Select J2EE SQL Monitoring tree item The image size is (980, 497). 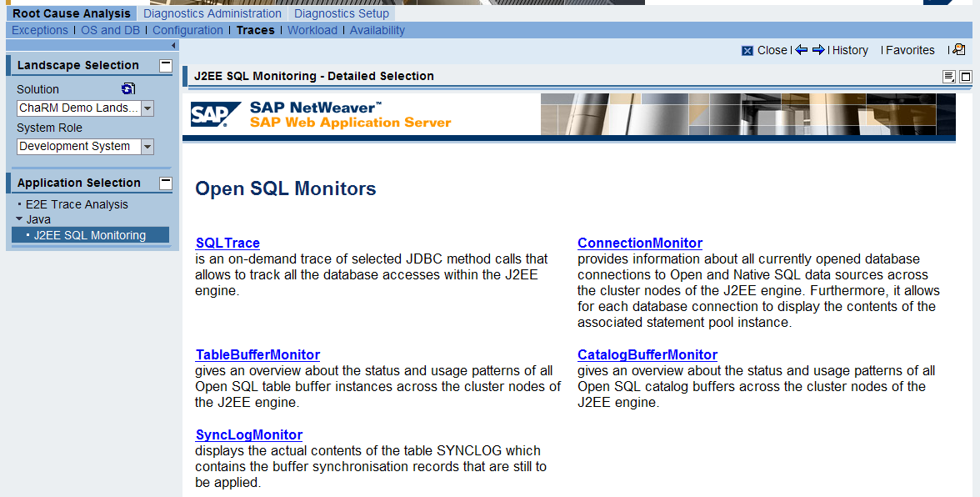coord(90,235)
